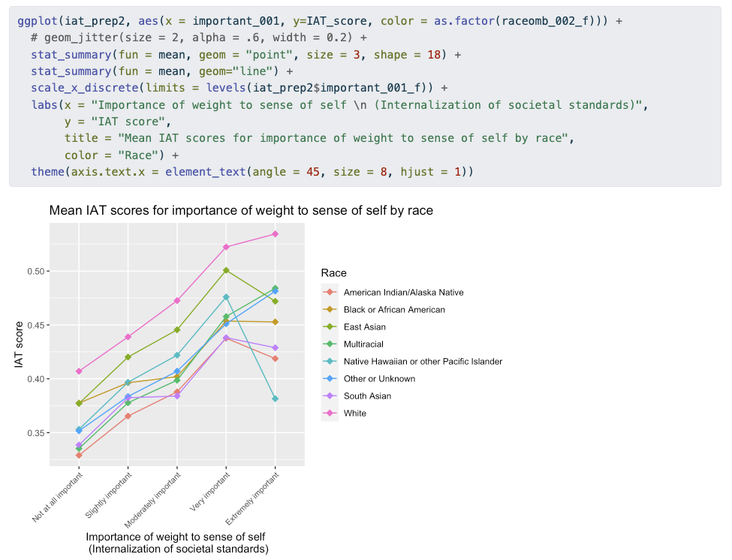Select the Native Hawaiian legend key icon
The height and width of the screenshot is (560, 732).
(x=330, y=362)
